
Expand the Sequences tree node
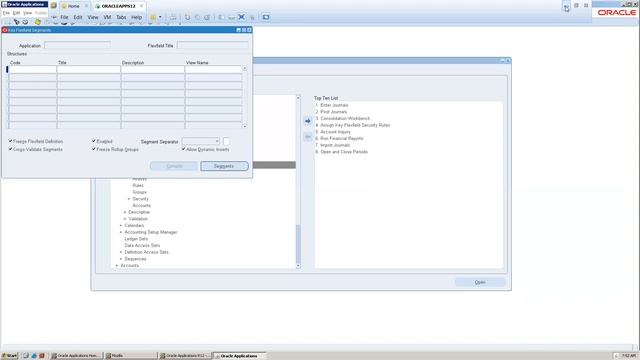pyautogui.click(x=121, y=259)
